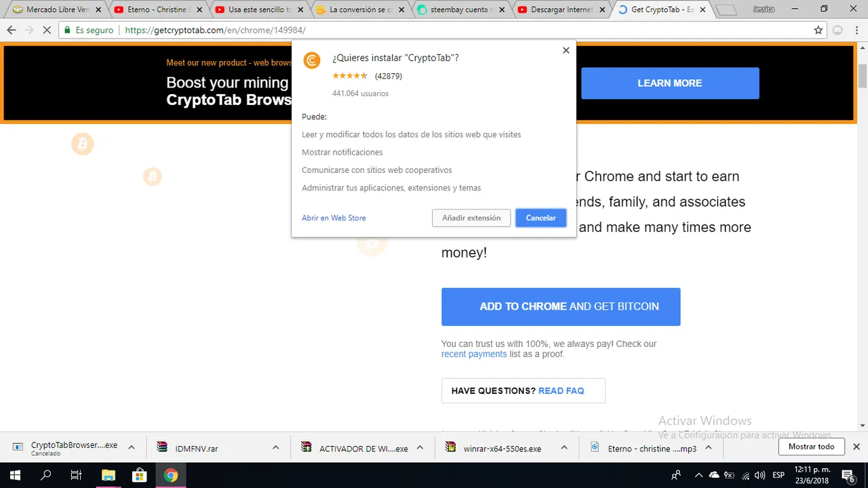
Task: Click the volume speaker tray icon
Action: tap(760, 475)
